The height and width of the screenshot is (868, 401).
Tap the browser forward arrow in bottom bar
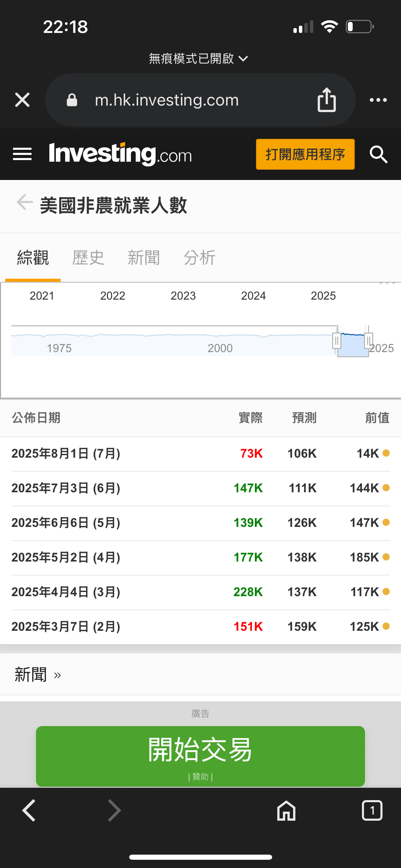tap(114, 810)
